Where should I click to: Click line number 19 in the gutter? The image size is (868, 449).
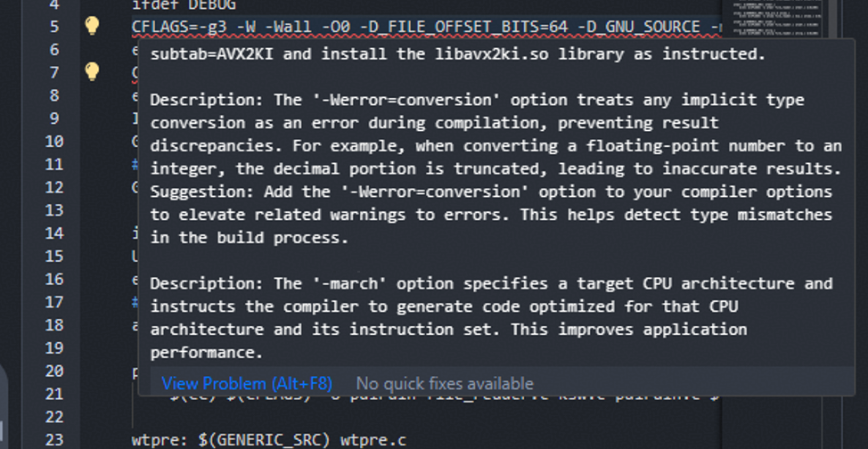[53, 348]
